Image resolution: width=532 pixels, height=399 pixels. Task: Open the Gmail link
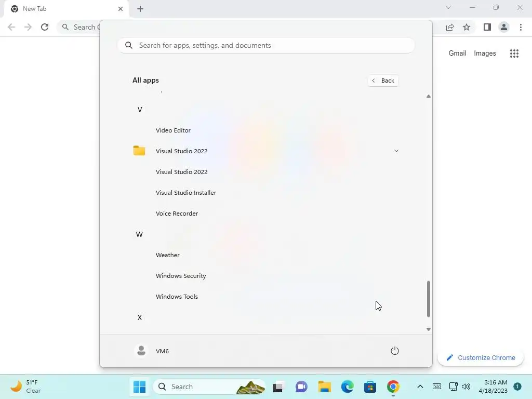click(457, 54)
